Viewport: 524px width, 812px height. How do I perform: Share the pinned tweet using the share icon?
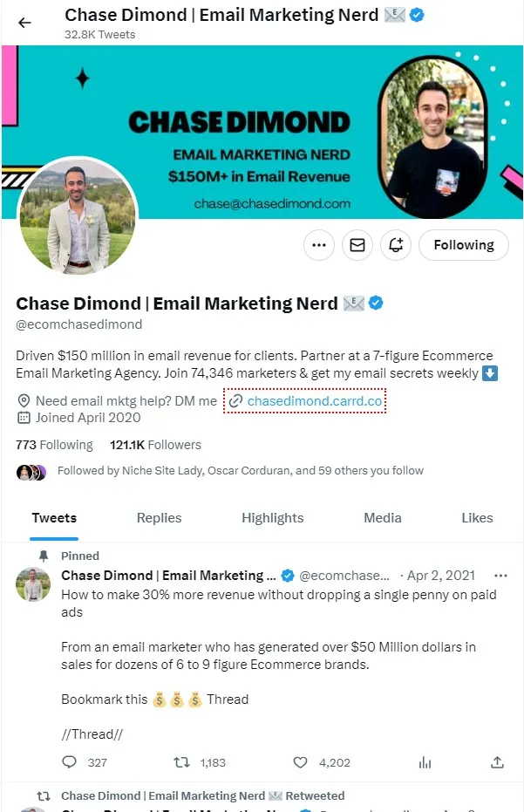[497, 761]
